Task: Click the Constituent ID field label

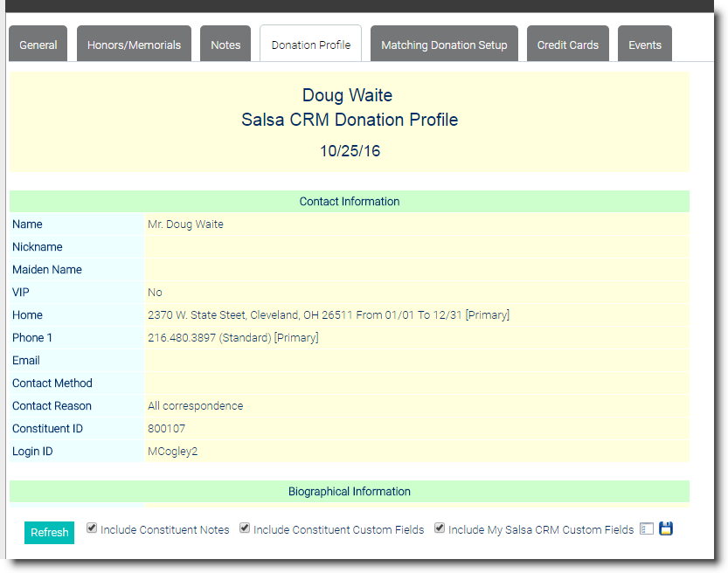Action: point(47,429)
